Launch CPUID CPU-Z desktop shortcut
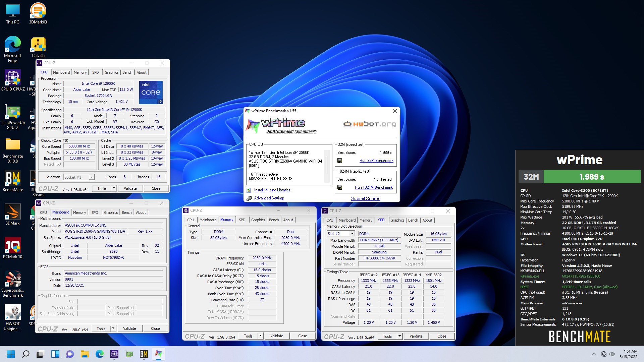Screen dimensions: 644x362 pos(13,80)
